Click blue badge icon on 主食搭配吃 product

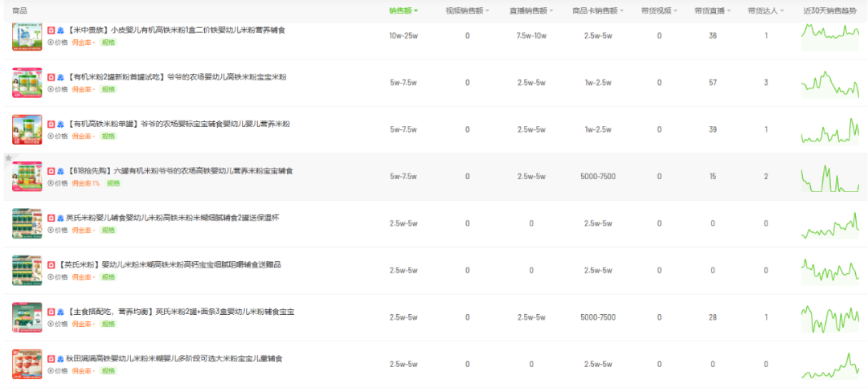pos(60,312)
